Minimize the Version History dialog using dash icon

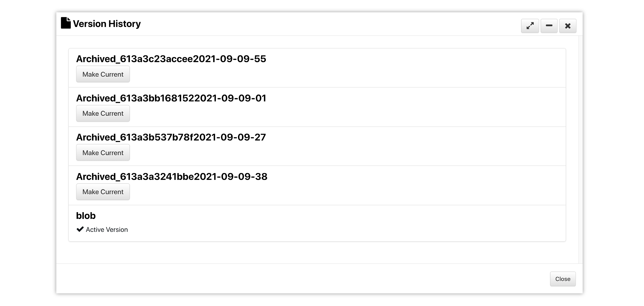click(549, 26)
